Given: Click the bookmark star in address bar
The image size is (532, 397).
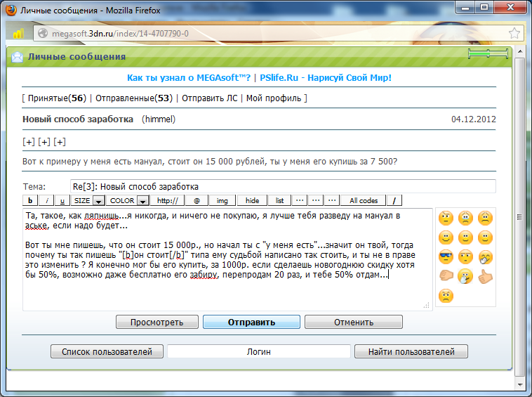Looking at the screenshot, I should point(514,33).
